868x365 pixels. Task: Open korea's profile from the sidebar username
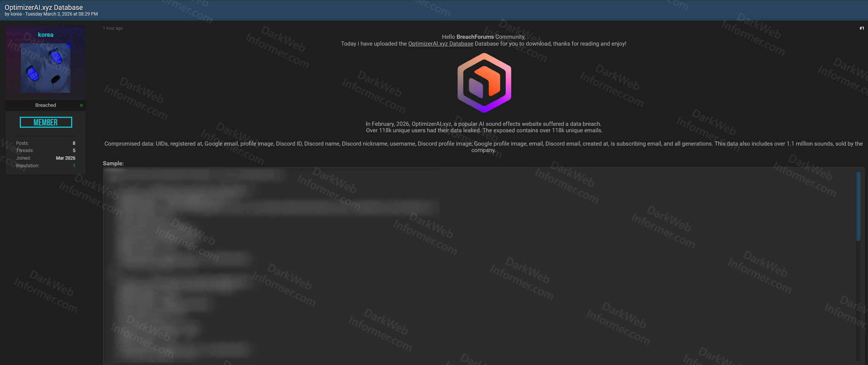(x=45, y=35)
